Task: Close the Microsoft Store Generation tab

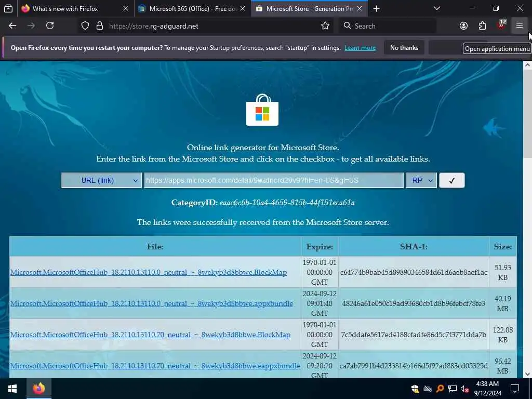Action: [360, 9]
